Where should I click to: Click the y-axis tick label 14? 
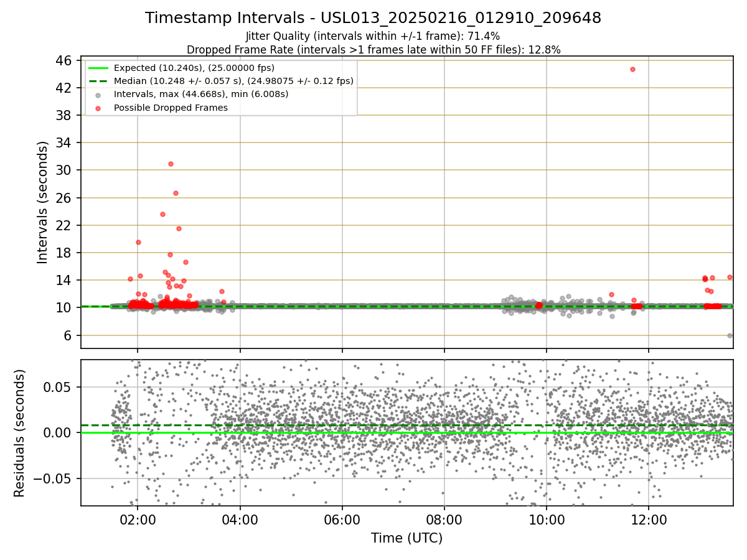coord(64,280)
